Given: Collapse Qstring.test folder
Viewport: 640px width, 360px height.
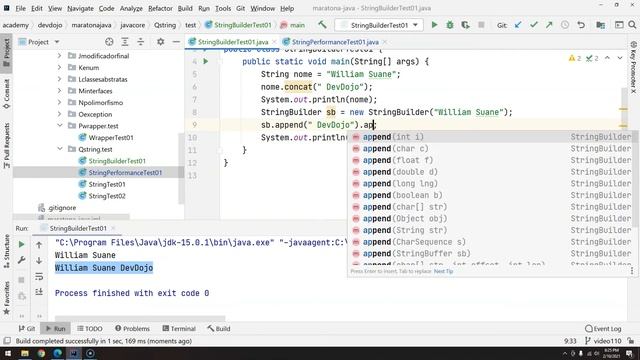Looking at the screenshot, I should 60,149.
